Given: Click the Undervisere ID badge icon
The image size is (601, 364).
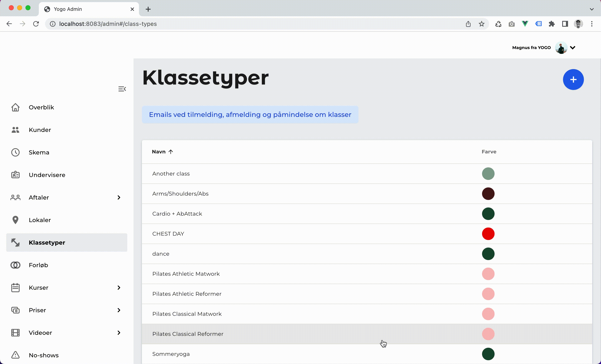Looking at the screenshot, I should (15, 175).
